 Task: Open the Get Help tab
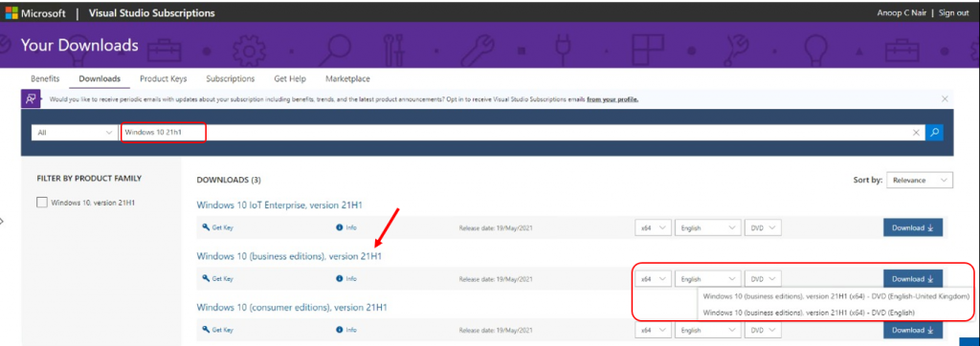(x=290, y=78)
